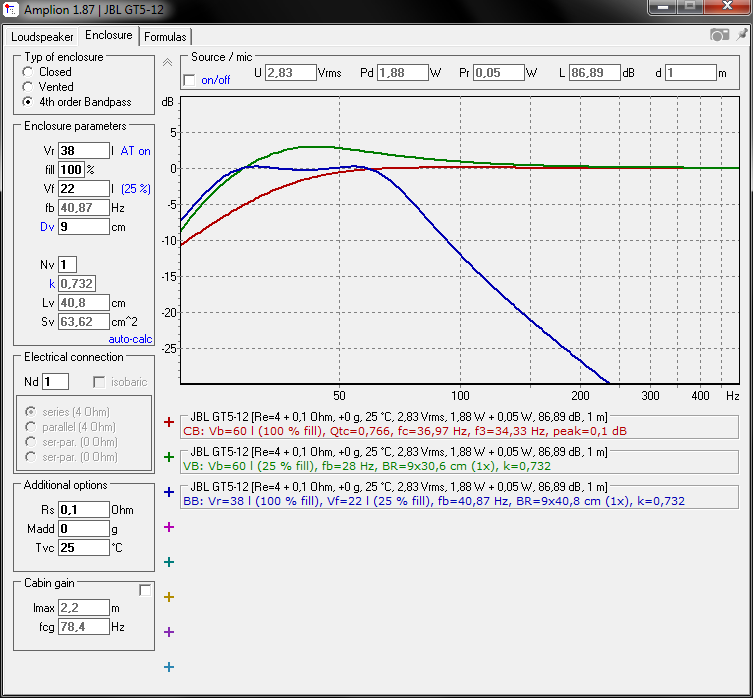
Task: Edit the Nv port count field
Action: click(x=67, y=265)
